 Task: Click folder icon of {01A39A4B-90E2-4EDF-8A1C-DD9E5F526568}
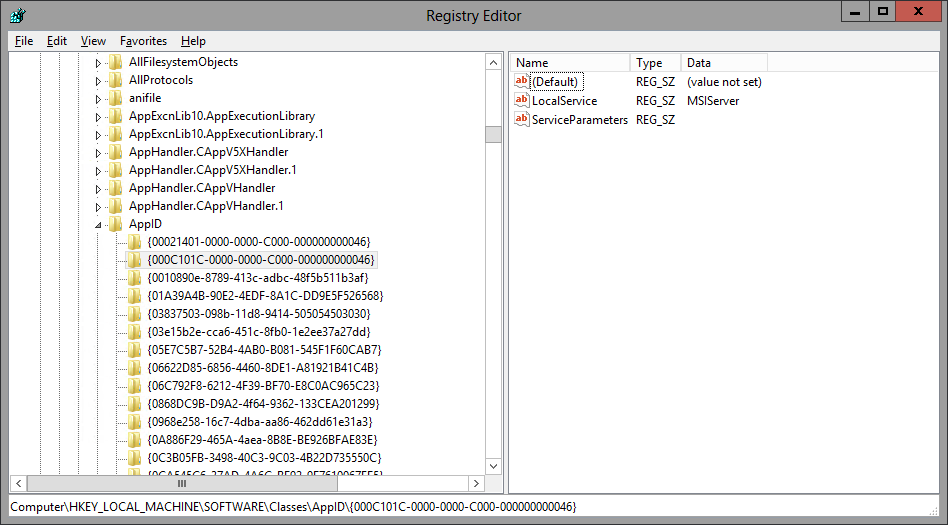134,296
